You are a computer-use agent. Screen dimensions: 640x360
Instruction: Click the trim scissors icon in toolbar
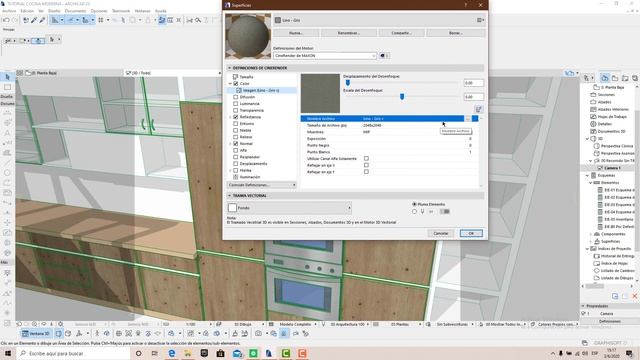pyautogui.click(x=189, y=20)
